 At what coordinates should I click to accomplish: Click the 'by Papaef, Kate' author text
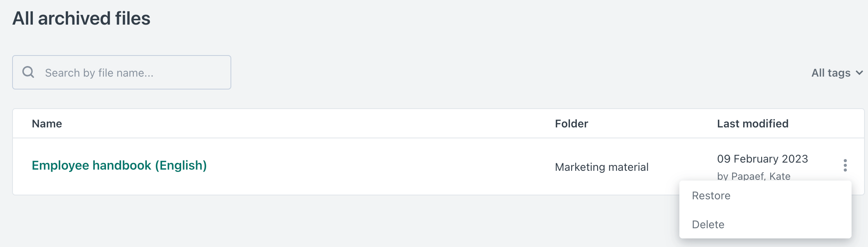[x=754, y=176]
